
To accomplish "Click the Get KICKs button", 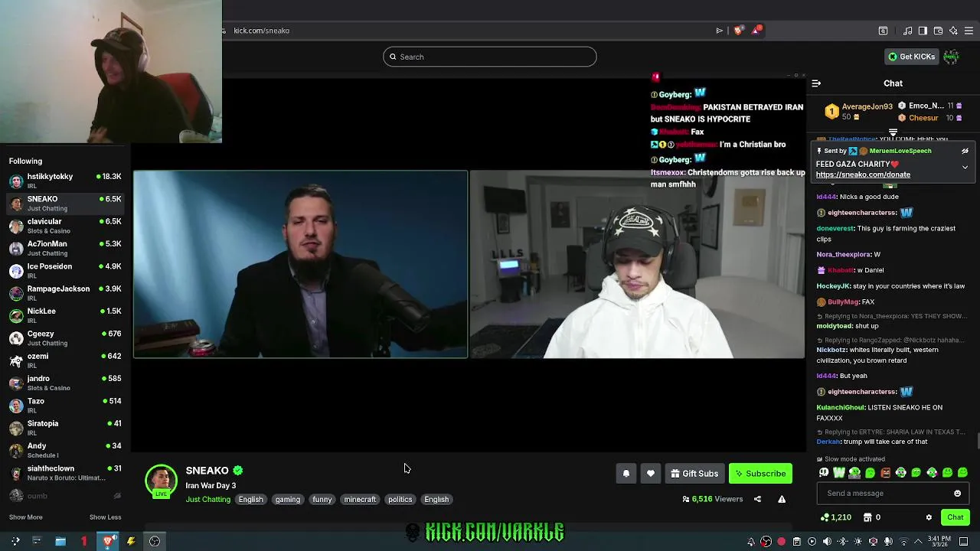I will (x=911, y=57).
